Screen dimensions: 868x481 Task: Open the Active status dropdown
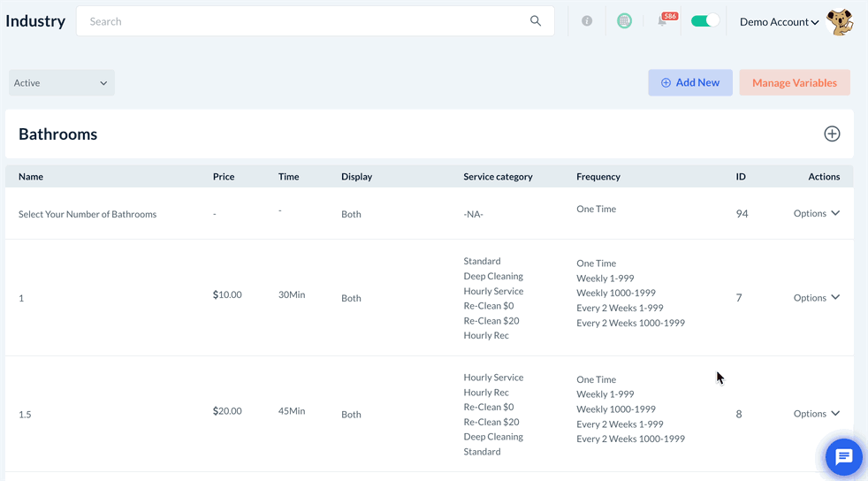(x=62, y=83)
